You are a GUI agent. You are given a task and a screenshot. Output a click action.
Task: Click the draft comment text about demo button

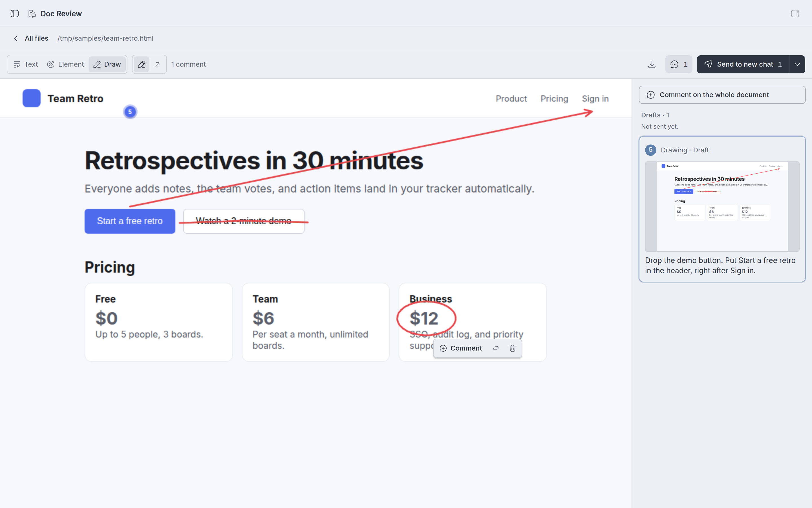pos(720,265)
